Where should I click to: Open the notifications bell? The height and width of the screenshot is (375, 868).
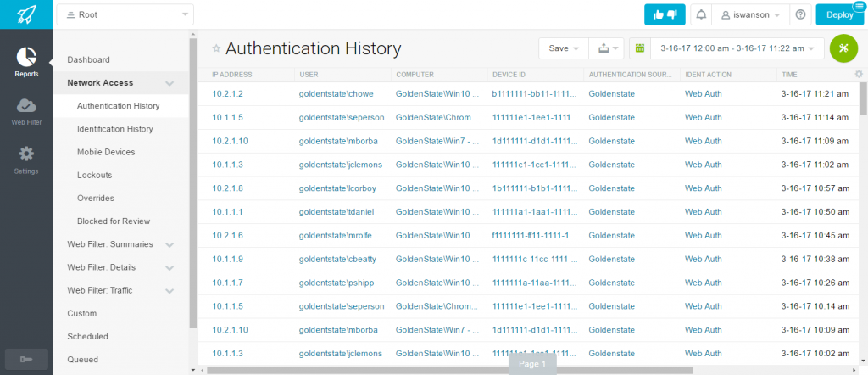pyautogui.click(x=701, y=15)
